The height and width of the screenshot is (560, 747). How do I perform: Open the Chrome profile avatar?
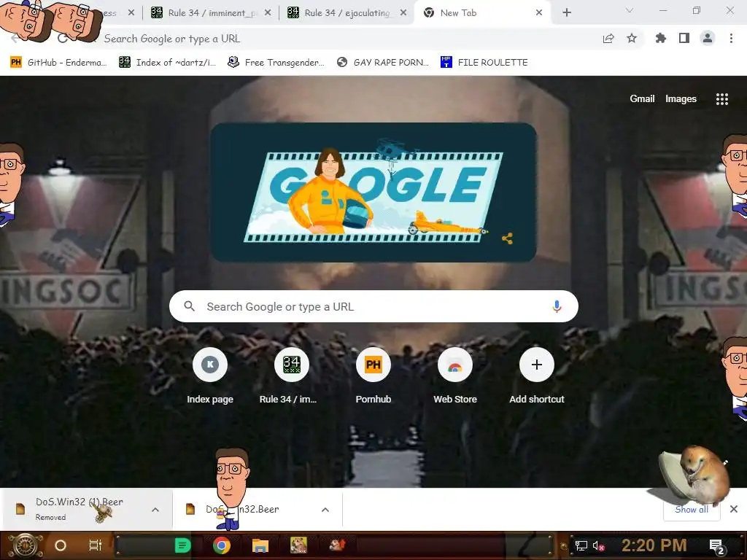[708, 39]
